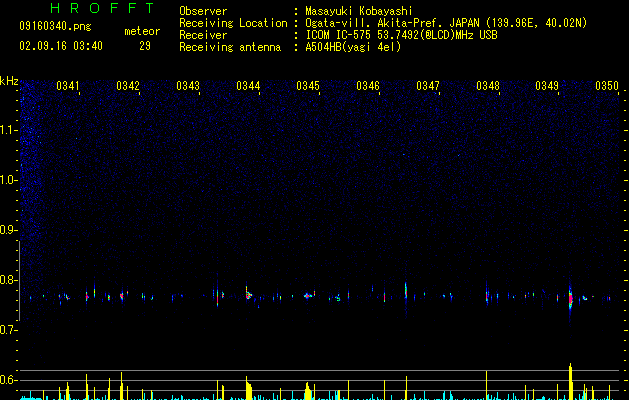The height and width of the screenshot is (400, 629).
Task: Click the Observer label
Action: coord(203,11)
